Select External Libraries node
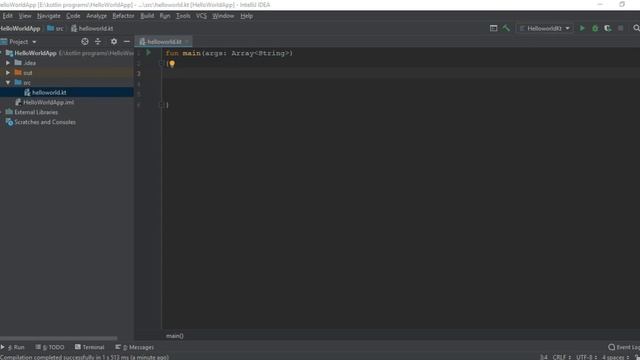This screenshot has height=360, width=640. (x=36, y=112)
